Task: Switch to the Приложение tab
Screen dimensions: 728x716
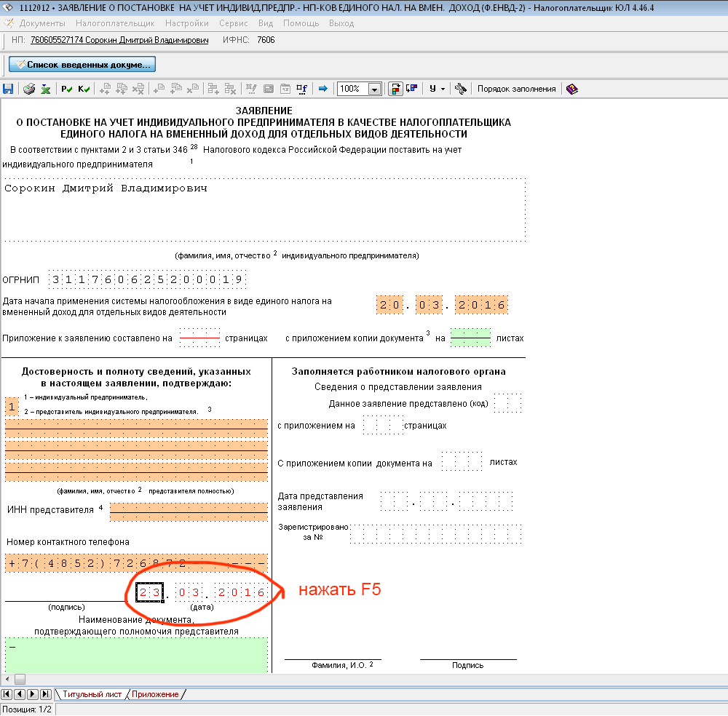Action: pyautogui.click(x=155, y=694)
